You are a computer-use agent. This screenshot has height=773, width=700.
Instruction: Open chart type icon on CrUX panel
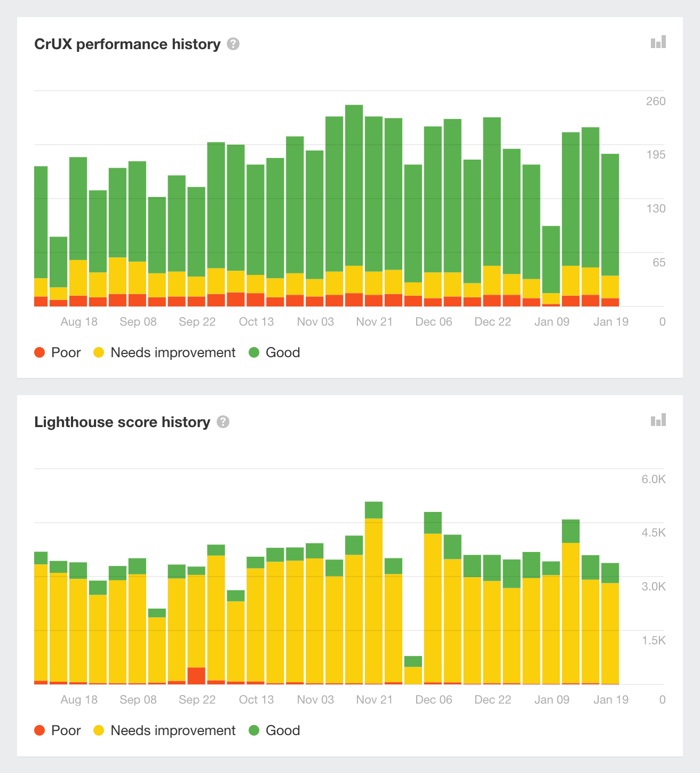pos(658,42)
